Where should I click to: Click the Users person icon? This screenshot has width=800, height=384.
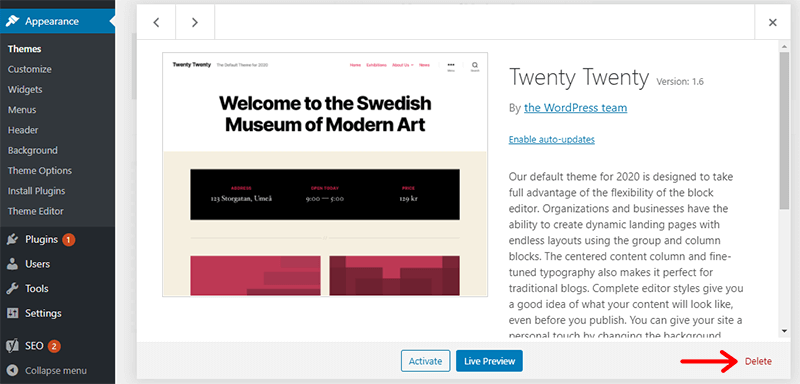click(x=13, y=264)
